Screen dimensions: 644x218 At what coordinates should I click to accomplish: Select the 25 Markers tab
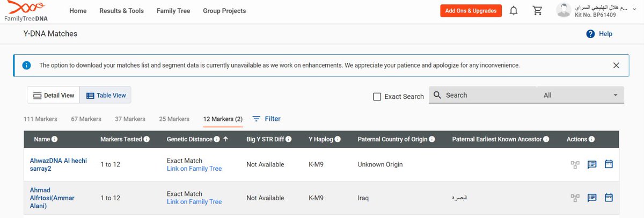[174, 119]
